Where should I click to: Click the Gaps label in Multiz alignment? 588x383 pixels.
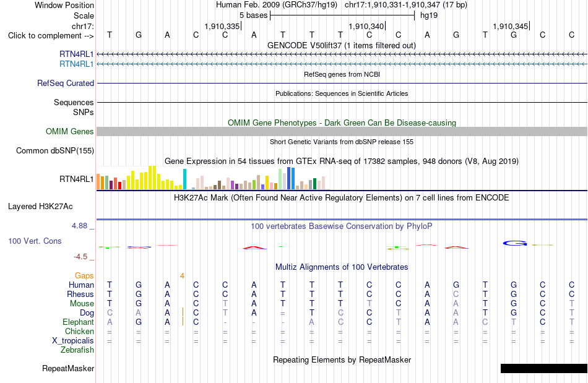pos(84,276)
